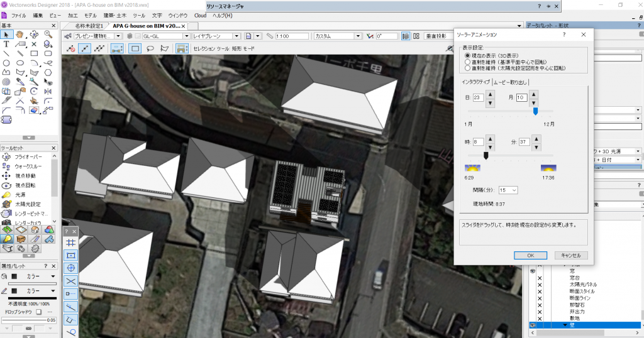Enable the ドロップシャドウ checkbox
The height and width of the screenshot is (338, 644).
[38, 312]
